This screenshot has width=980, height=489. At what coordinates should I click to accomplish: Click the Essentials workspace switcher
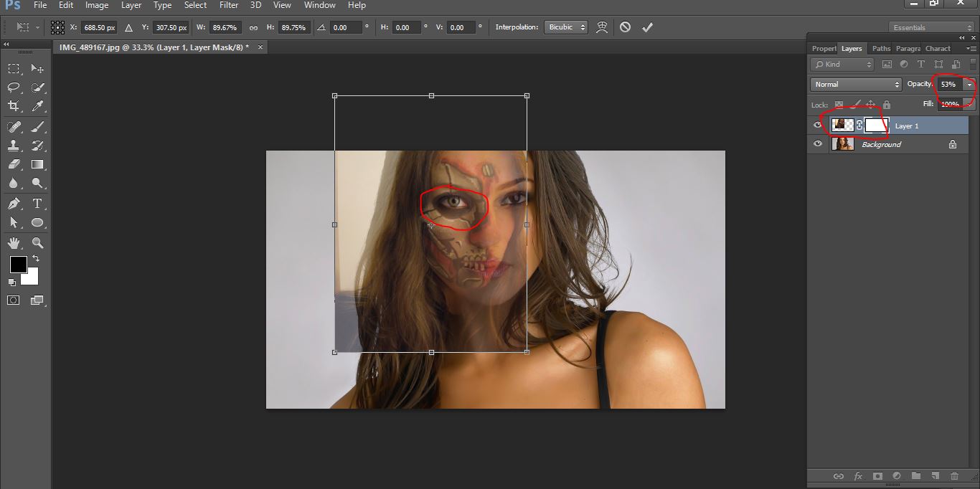pyautogui.click(x=930, y=27)
